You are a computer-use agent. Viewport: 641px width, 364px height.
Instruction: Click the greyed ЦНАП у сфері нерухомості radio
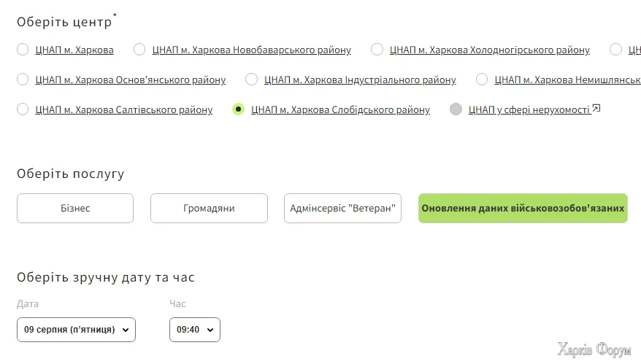456,109
